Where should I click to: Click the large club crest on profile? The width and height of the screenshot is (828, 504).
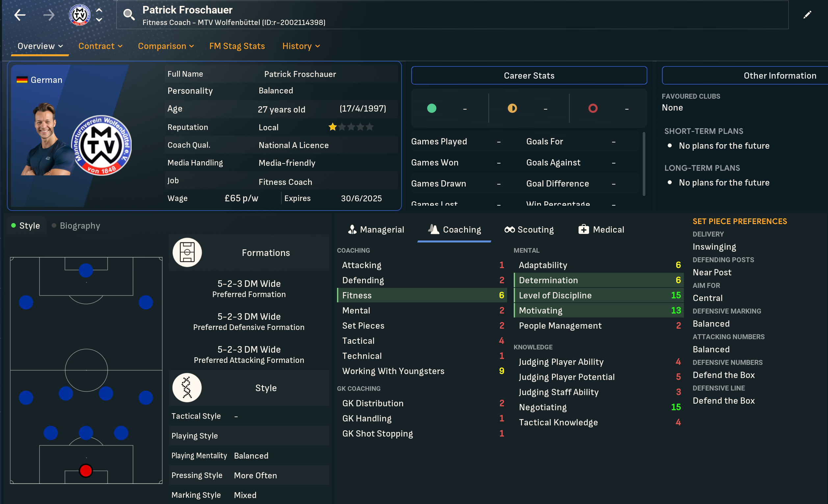[101, 145]
